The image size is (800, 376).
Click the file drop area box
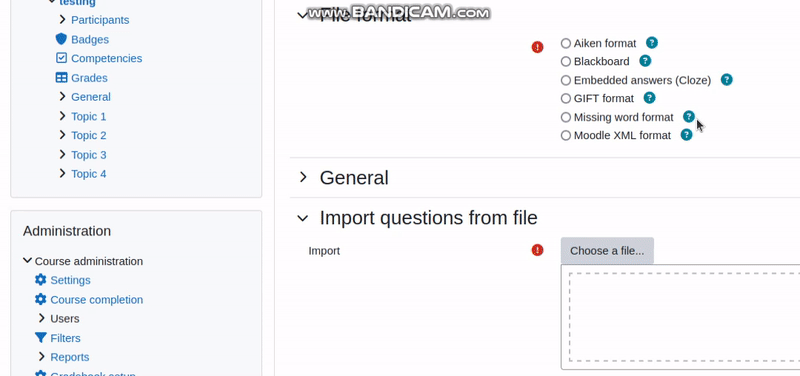[x=684, y=317]
